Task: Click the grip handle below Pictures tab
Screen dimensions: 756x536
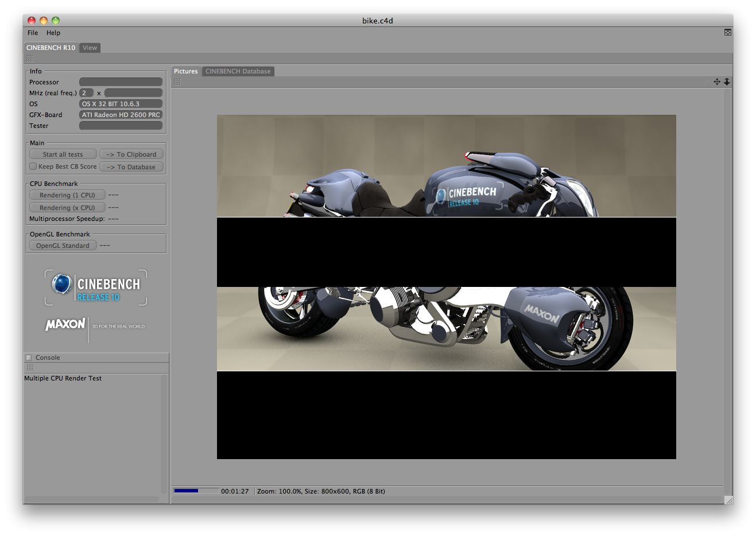Action: tap(177, 82)
